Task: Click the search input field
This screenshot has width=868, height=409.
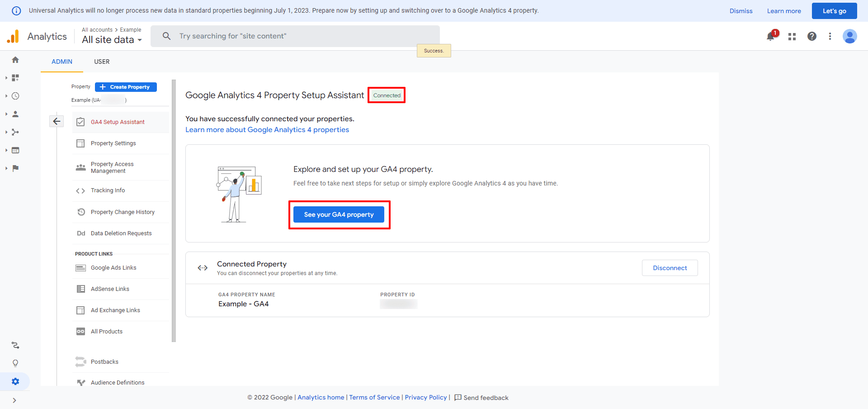Action: coord(295,36)
